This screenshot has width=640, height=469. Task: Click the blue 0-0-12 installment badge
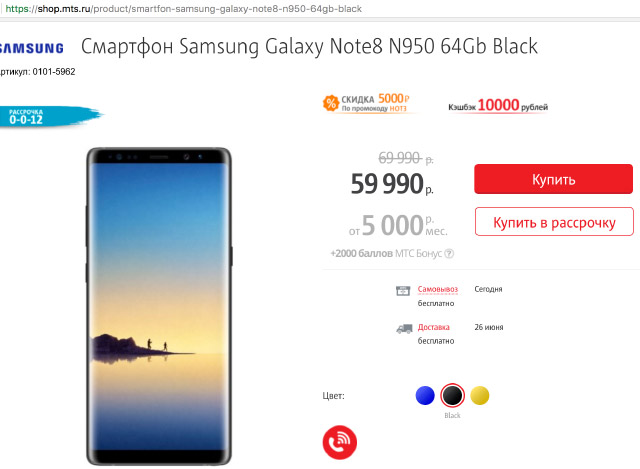(51, 117)
